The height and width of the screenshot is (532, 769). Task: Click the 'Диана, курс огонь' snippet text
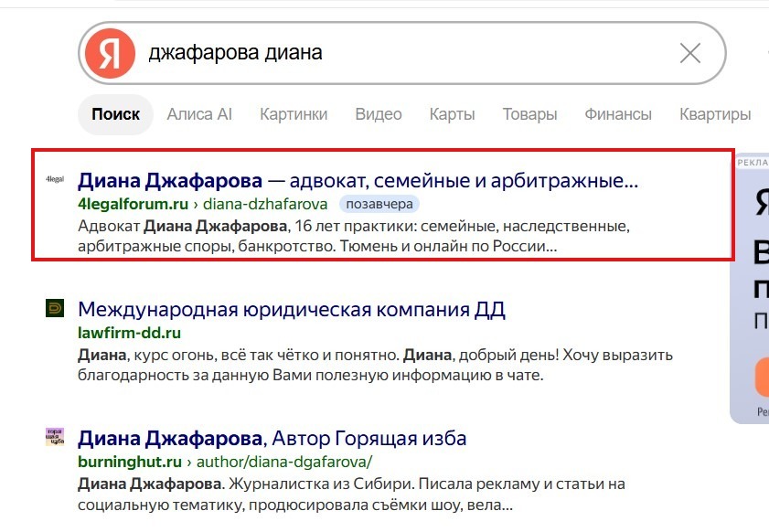[x=375, y=365]
